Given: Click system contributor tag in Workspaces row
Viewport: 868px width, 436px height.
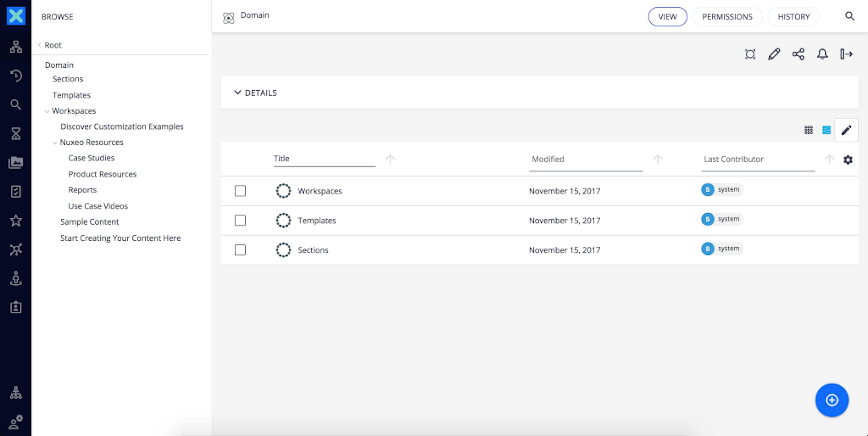Looking at the screenshot, I should click(x=722, y=190).
